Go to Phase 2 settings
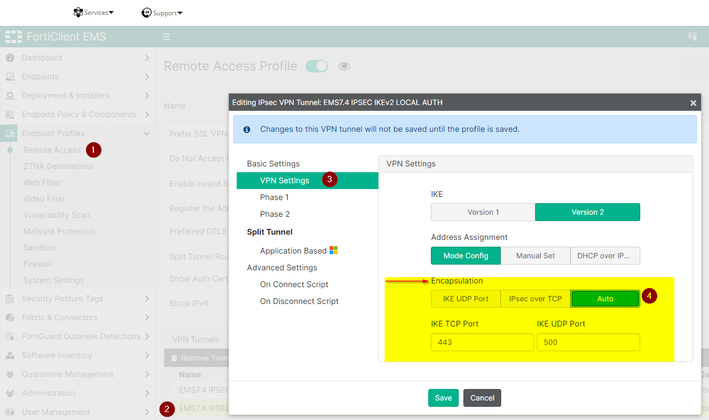This screenshot has width=709, height=420. pos(274,214)
